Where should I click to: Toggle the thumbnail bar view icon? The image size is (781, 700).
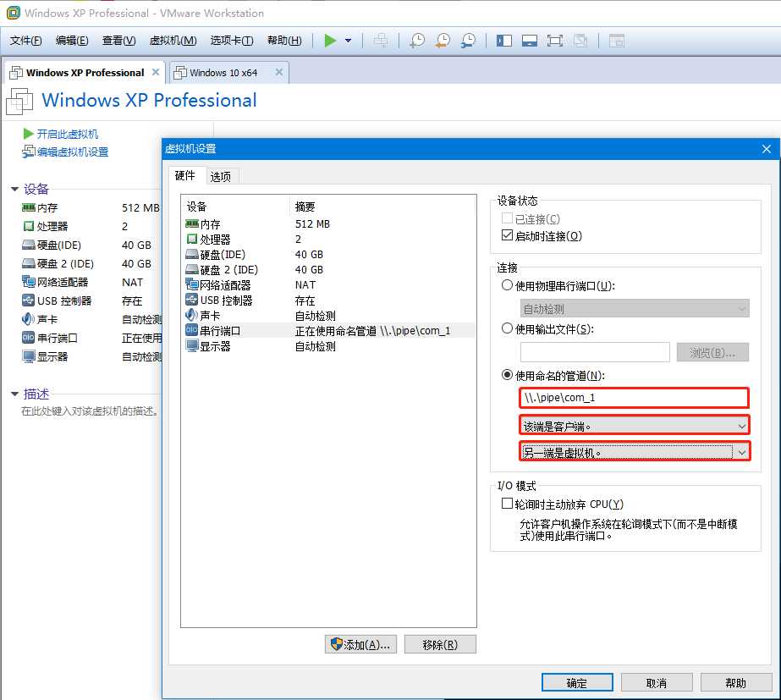(530, 41)
